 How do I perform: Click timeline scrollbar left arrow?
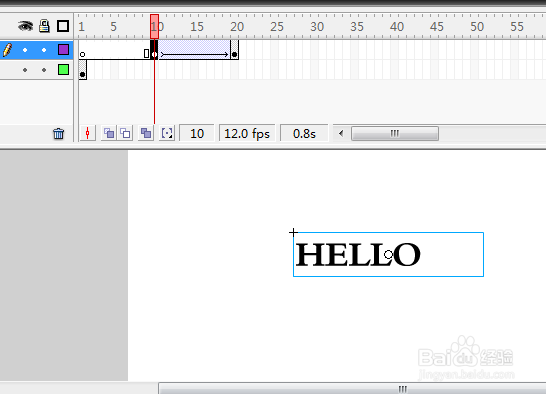coord(341,133)
